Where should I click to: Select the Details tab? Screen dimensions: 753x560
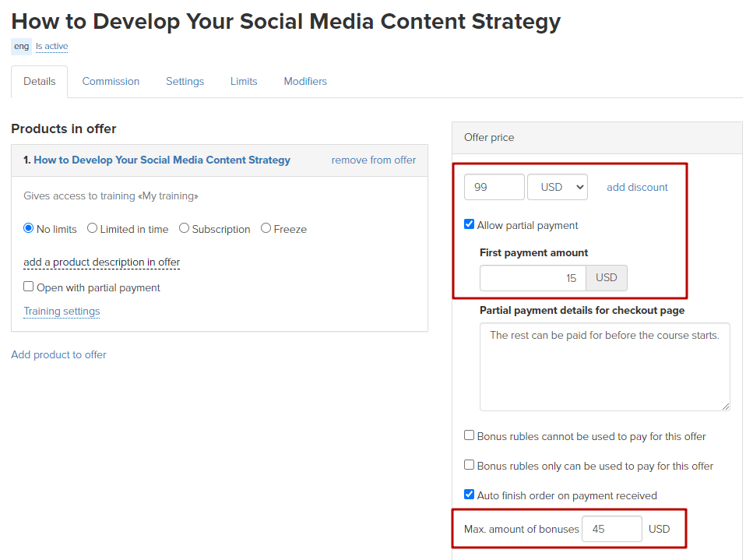tap(40, 81)
